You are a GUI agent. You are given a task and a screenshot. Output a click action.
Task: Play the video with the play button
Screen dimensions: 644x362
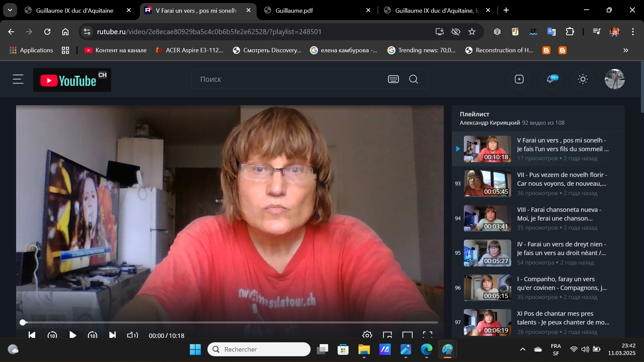tap(72, 335)
